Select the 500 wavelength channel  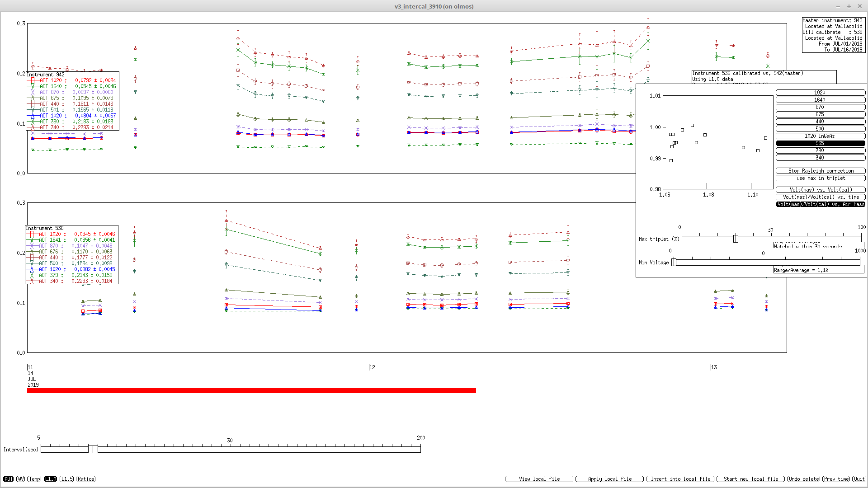821,129
